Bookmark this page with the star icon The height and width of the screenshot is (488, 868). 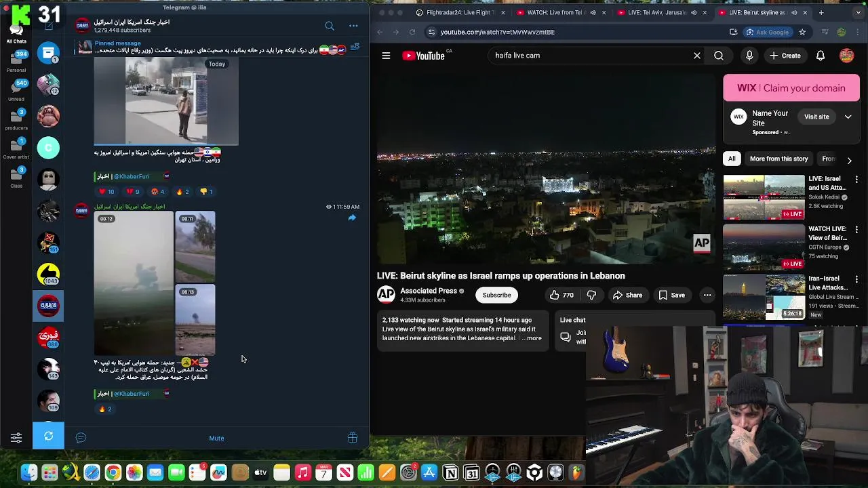pyautogui.click(x=802, y=32)
